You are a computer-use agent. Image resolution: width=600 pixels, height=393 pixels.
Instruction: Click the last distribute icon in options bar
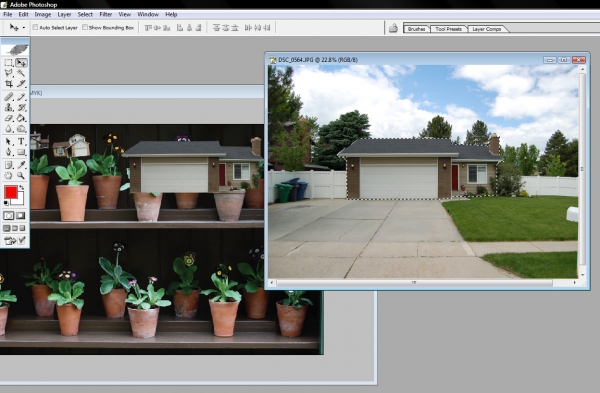coord(267,28)
